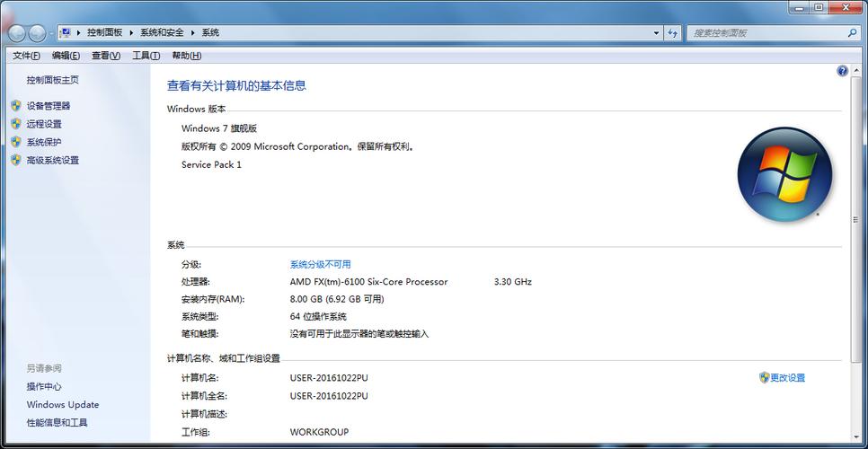The height and width of the screenshot is (449, 868).
Task: Click 查看有关计算机的基本信息 heading
Action: click(x=236, y=85)
